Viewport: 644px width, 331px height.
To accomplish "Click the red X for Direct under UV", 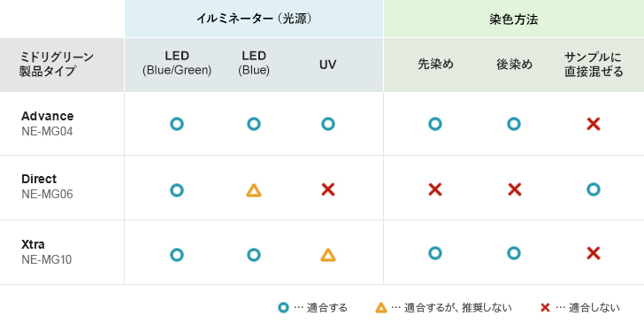I will tap(328, 189).
